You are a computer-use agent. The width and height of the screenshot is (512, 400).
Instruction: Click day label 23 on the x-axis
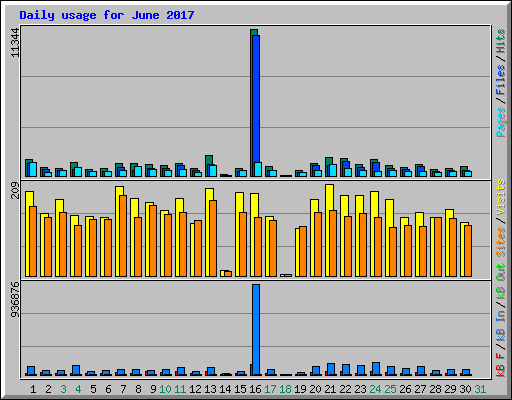point(360,389)
